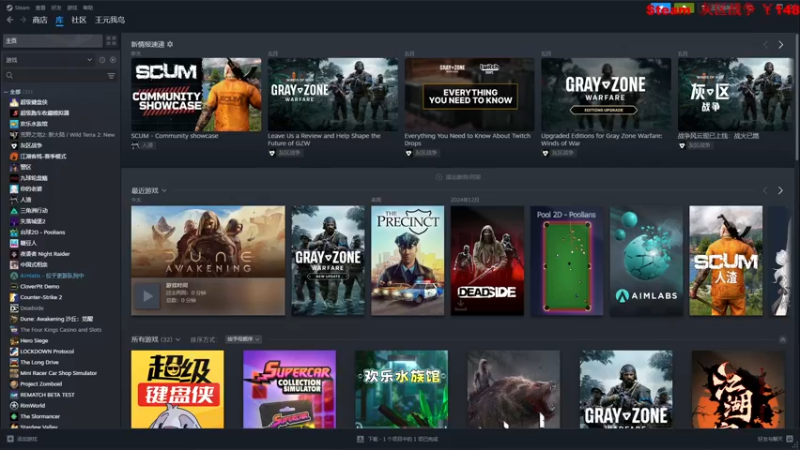The image size is (800, 450).
Task: Play Dune Awakening with the play button
Action: [x=147, y=296]
